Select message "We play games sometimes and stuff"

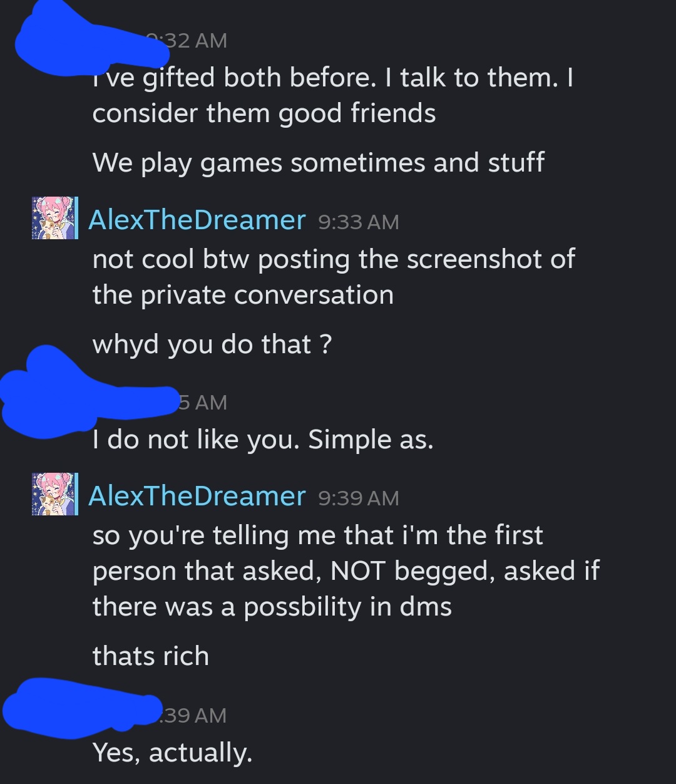coord(319,163)
